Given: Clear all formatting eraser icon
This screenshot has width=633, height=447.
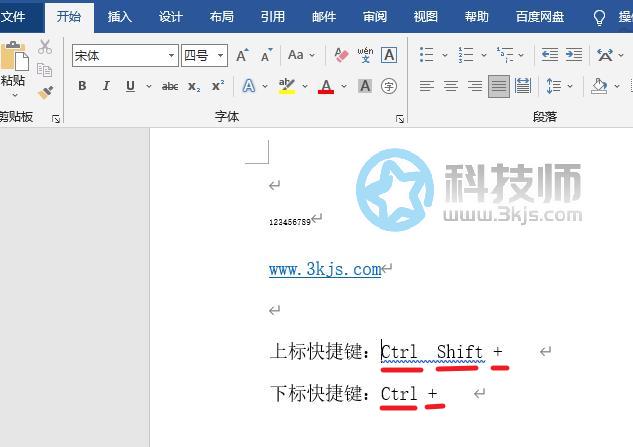Looking at the screenshot, I should 341,55.
